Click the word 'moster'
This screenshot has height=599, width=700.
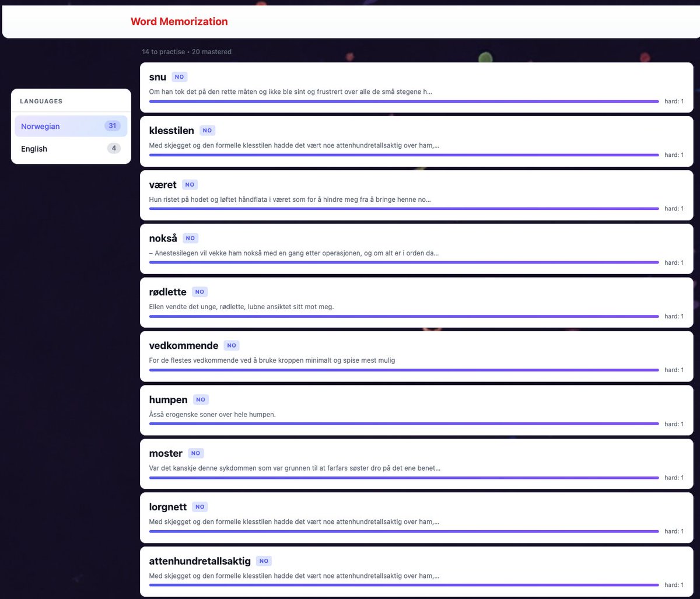(x=166, y=453)
